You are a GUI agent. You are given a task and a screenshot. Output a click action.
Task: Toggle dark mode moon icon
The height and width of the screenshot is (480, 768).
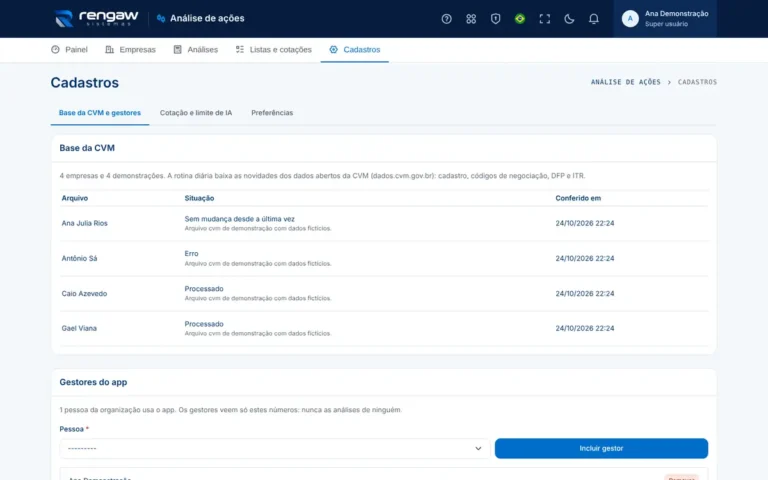pos(569,19)
